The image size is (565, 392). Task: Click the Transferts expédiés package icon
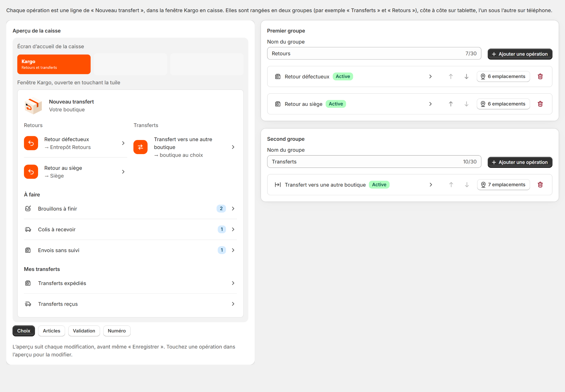point(28,283)
